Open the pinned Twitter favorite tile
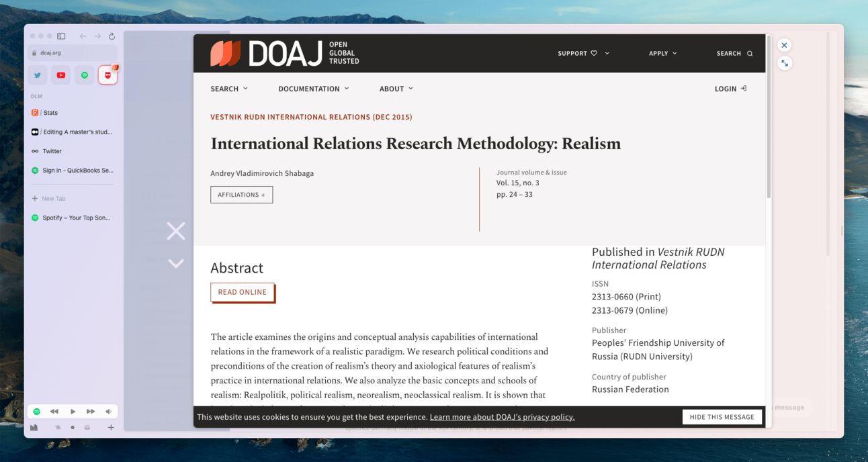The width and height of the screenshot is (868, 462). [x=38, y=75]
